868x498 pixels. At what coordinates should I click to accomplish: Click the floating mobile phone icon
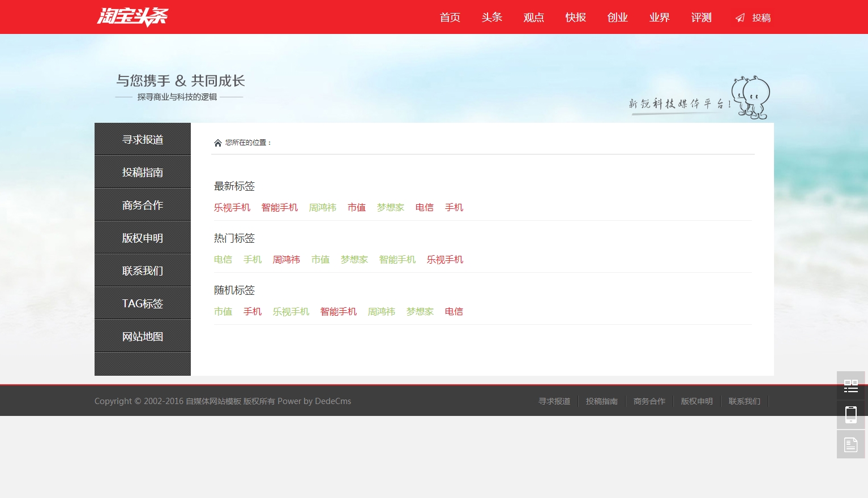[x=850, y=415]
